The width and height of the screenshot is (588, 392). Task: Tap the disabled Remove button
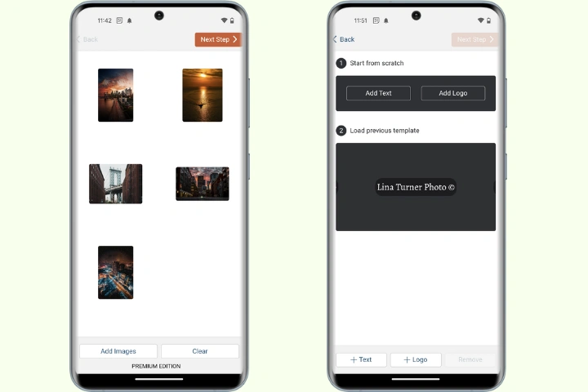470,359
